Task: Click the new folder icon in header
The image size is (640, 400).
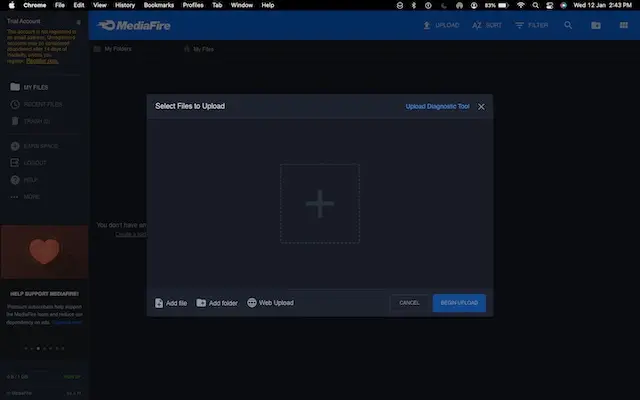Action: (x=596, y=25)
